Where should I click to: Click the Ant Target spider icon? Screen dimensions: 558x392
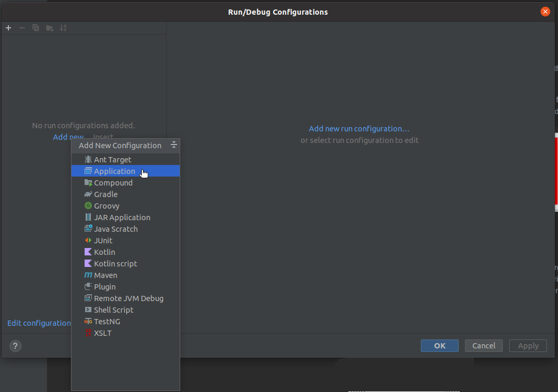[x=88, y=160]
